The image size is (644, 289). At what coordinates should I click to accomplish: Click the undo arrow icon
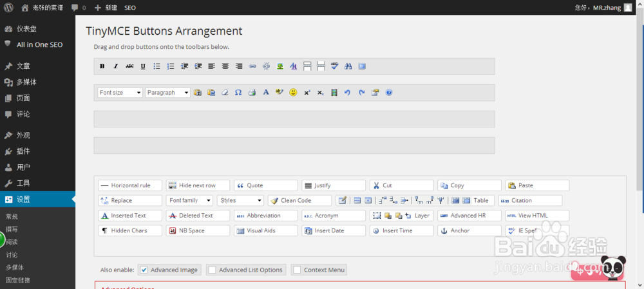coord(348,93)
